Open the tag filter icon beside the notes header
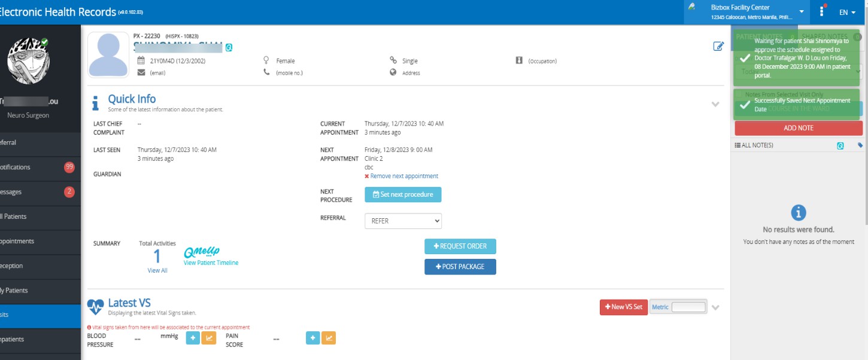 [x=859, y=145]
